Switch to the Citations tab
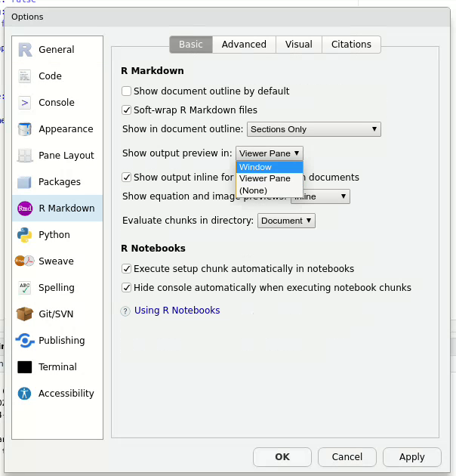 pyautogui.click(x=351, y=45)
